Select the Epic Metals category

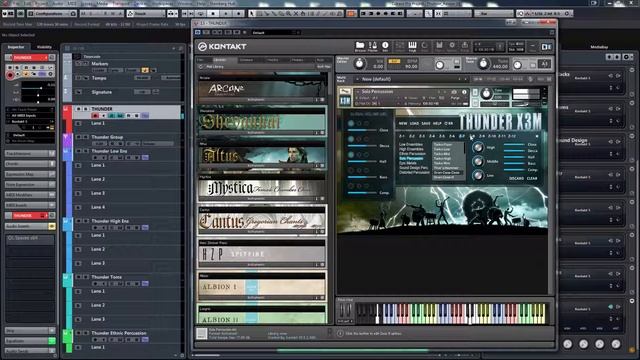click(408, 163)
